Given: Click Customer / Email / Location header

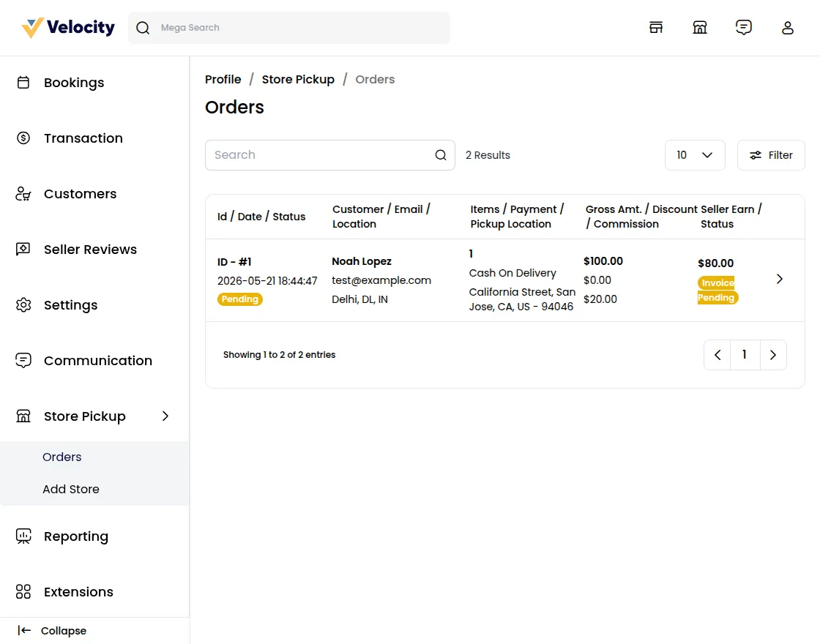Looking at the screenshot, I should [x=381, y=217].
